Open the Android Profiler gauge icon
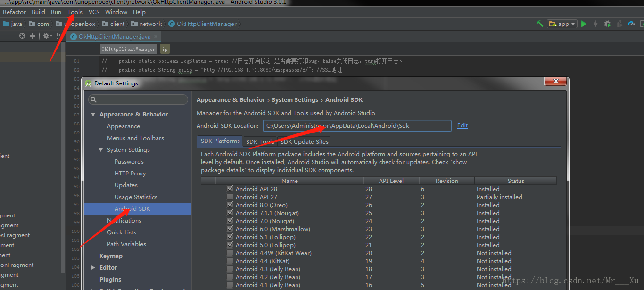This screenshot has width=644, height=290. 632,24
